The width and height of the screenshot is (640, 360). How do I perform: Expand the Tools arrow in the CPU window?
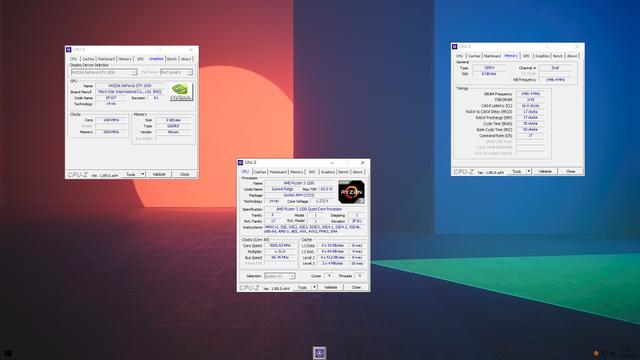pyautogui.click(x=314, y=287)
